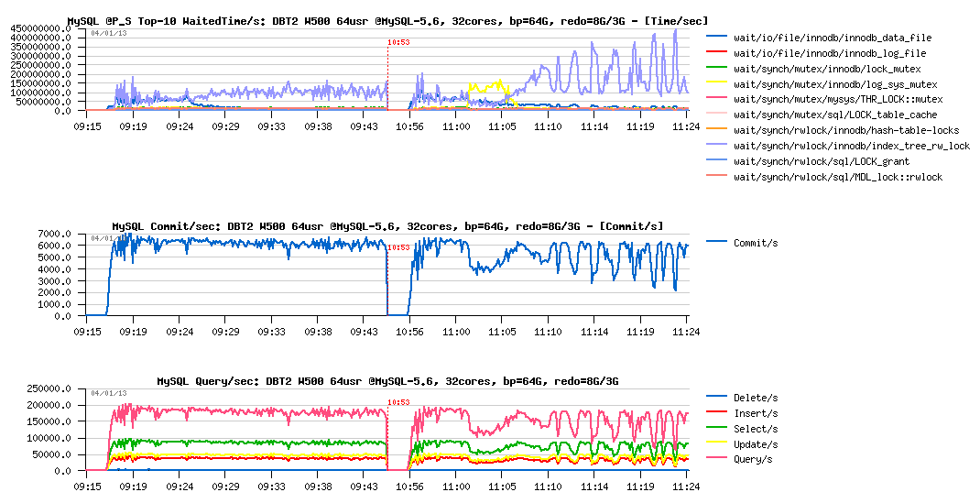The image size is (980, 503).
Task: Click the sql/LOCK_table_cache legend label
Action: point(835,115)
